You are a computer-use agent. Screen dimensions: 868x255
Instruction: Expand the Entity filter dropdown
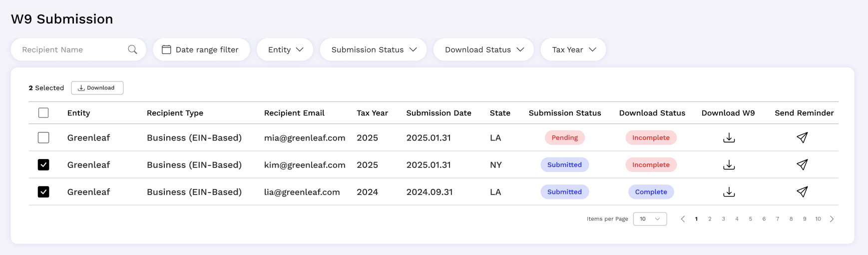tap(285, 49)
